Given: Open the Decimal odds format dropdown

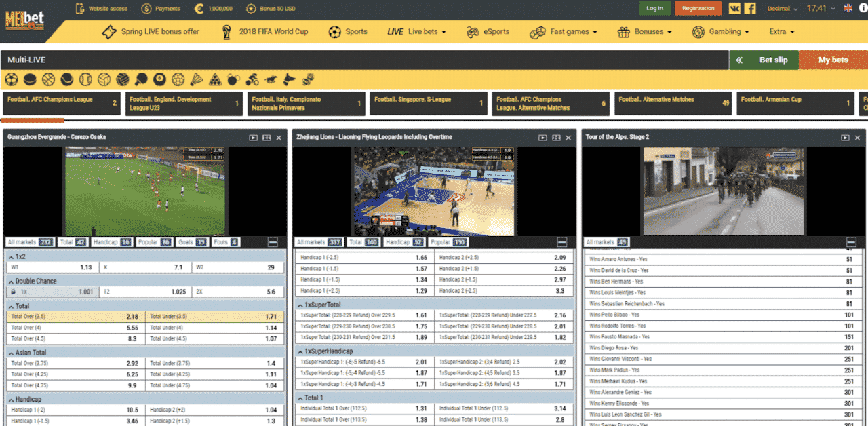Looking at the screenshot, I should [782, 9].
